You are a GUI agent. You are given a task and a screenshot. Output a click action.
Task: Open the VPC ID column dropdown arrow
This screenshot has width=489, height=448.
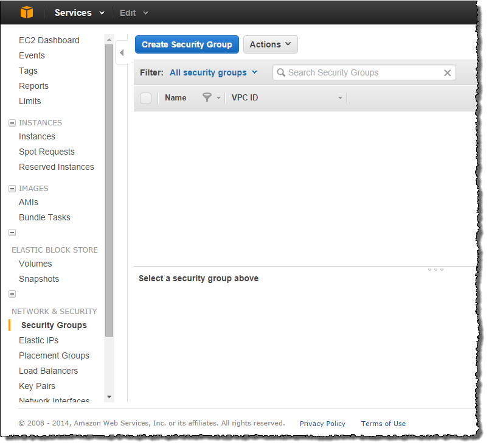(340, 98)
